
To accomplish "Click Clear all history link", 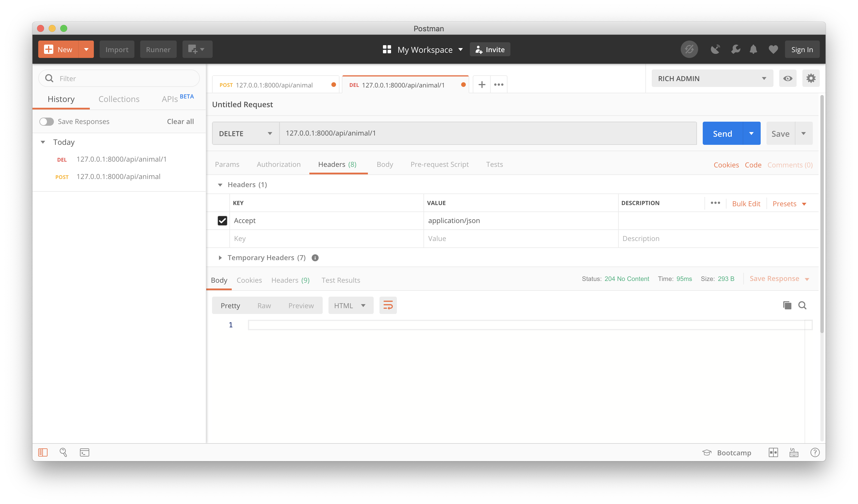I will pos(180,122).
